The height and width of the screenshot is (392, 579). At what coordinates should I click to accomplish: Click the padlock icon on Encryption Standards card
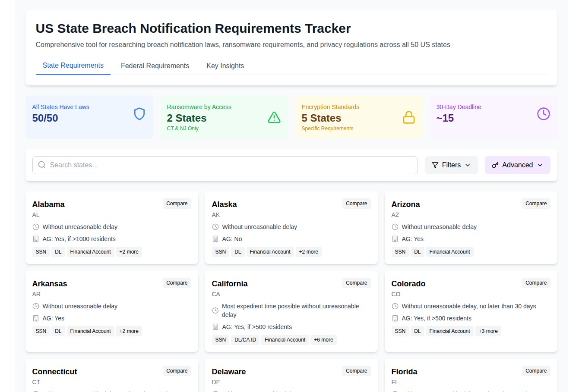(409, 117)
